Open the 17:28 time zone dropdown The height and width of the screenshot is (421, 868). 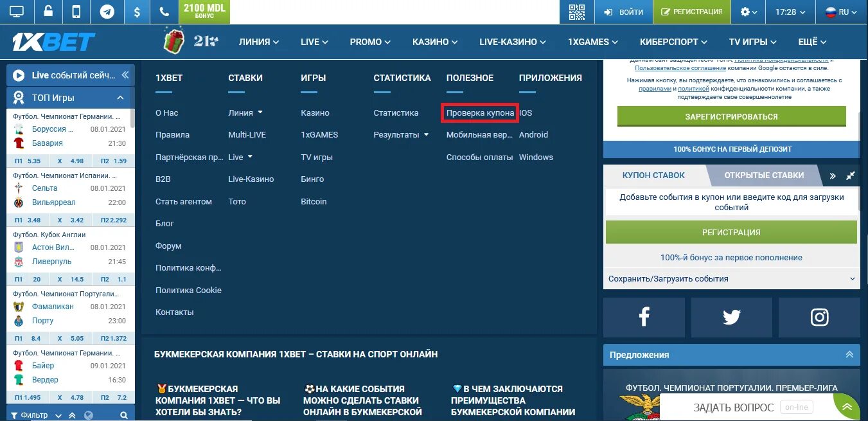tap(790, 12)
